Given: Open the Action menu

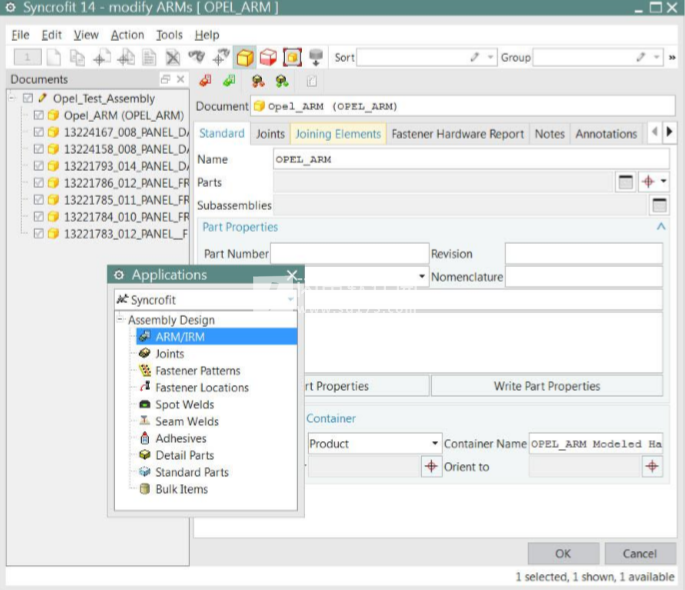Looking at the screenshot, I should [x=127, y=35].
